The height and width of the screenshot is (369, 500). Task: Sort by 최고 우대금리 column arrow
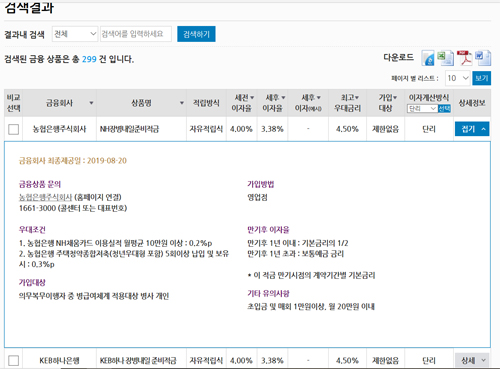[x=357, y=98]
